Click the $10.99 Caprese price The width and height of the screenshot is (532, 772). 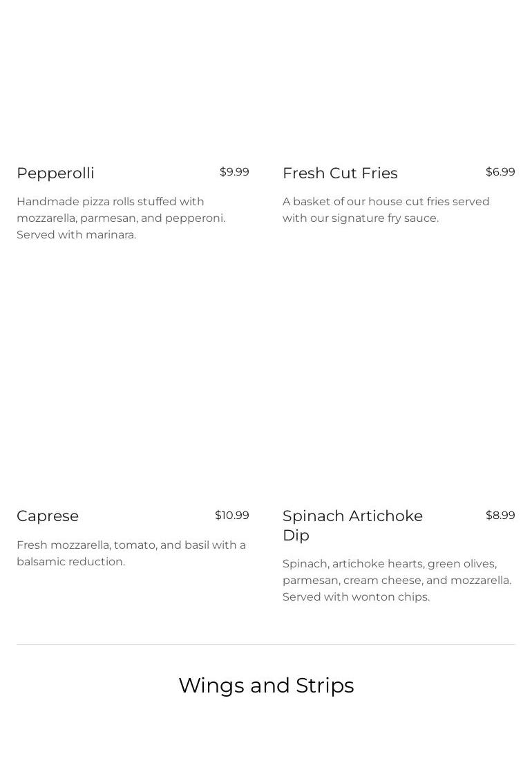232,516
